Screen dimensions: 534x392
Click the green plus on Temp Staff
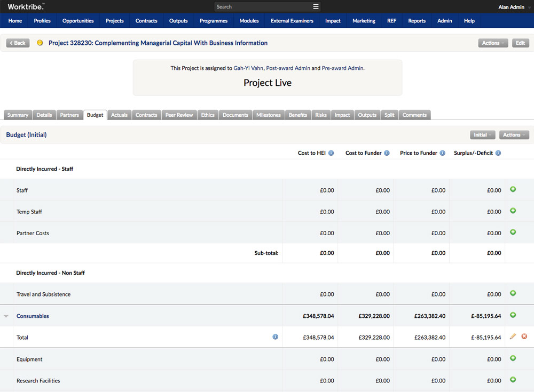click(513, 211)
